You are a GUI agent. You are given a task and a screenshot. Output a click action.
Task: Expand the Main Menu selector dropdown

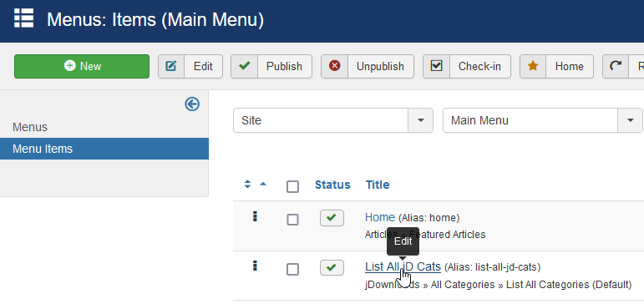coord(543,120)
